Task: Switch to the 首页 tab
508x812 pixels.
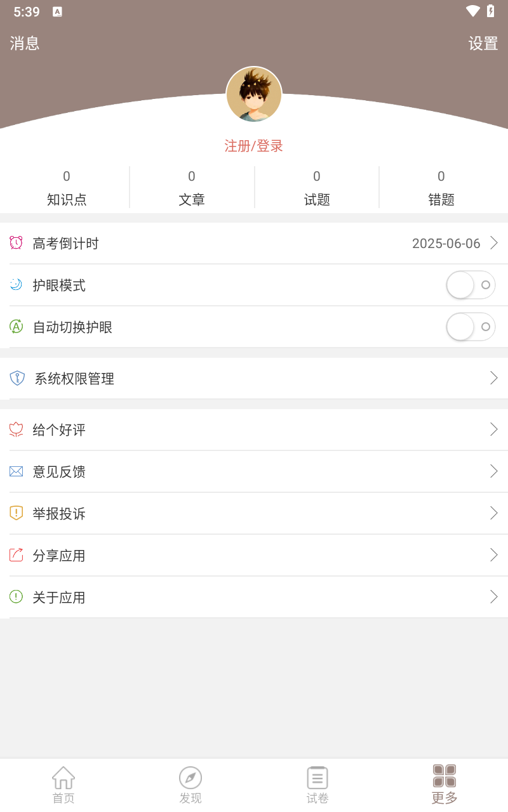Action: pos(63,784)
